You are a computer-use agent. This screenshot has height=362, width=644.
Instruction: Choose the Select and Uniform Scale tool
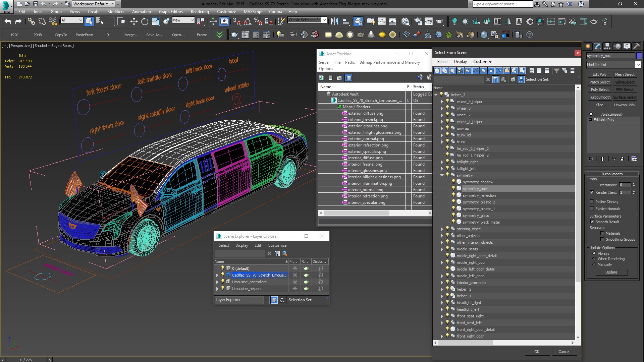[x=156, y=21]
